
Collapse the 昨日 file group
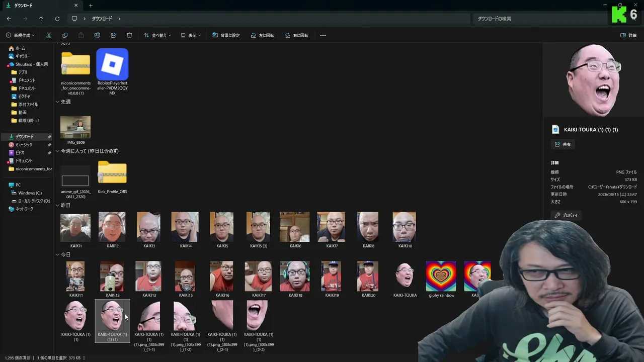57,205
